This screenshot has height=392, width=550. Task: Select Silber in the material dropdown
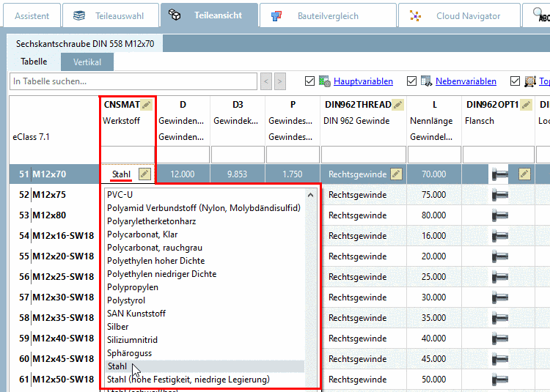(x=205, y=327)
